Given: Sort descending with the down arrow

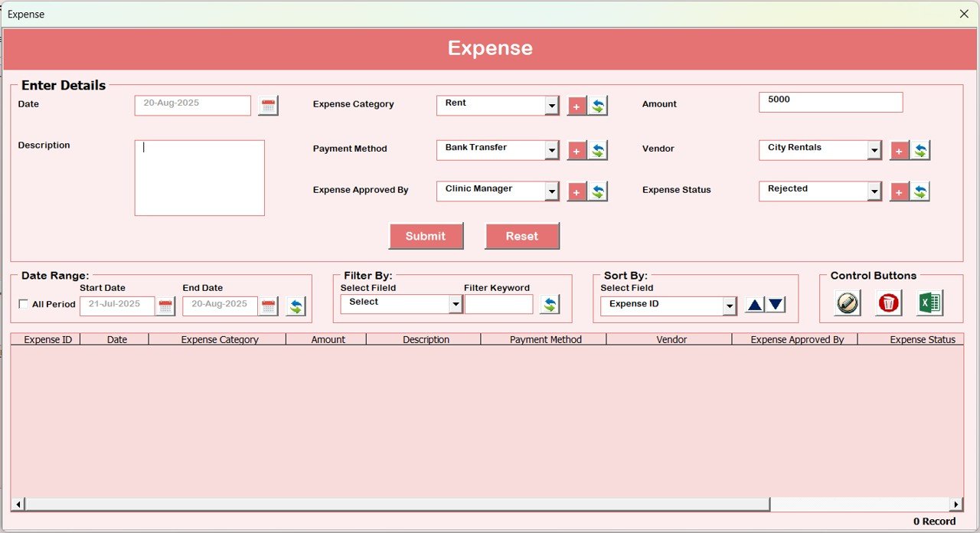Looking at the screenshot, I should click(776, 305).
